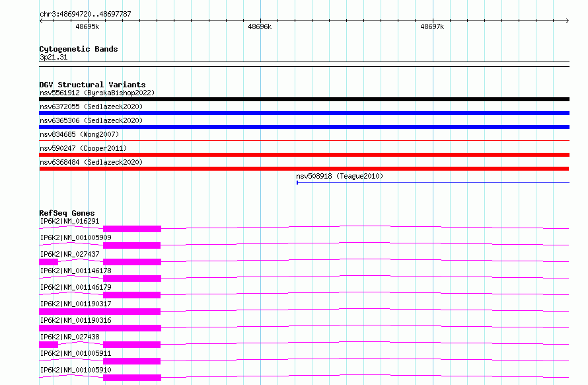Select the thick red nsv590247 variant bar
This screenshot has height=385, width=588.
[x=304, y=155]
